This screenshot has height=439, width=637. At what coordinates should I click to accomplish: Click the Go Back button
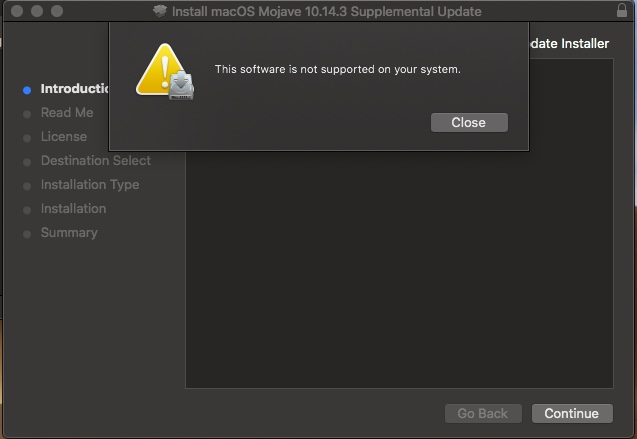pyautogui.click(x=483, y=413)
